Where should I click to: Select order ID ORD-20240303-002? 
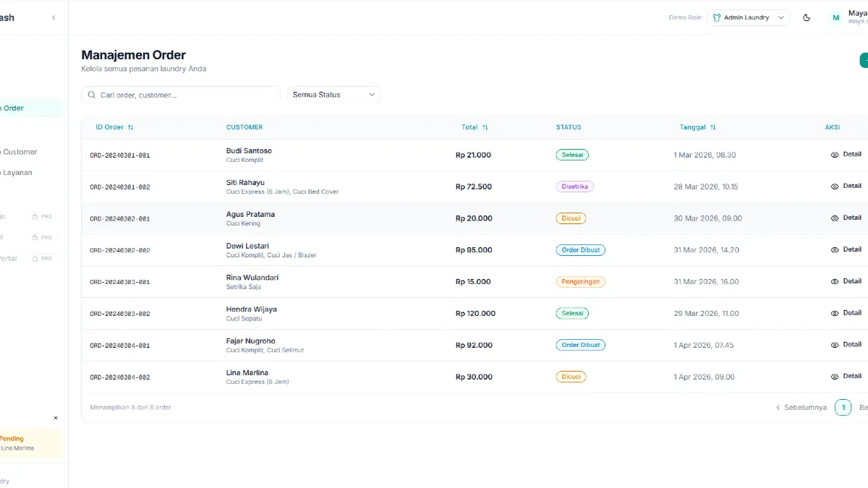120,314
